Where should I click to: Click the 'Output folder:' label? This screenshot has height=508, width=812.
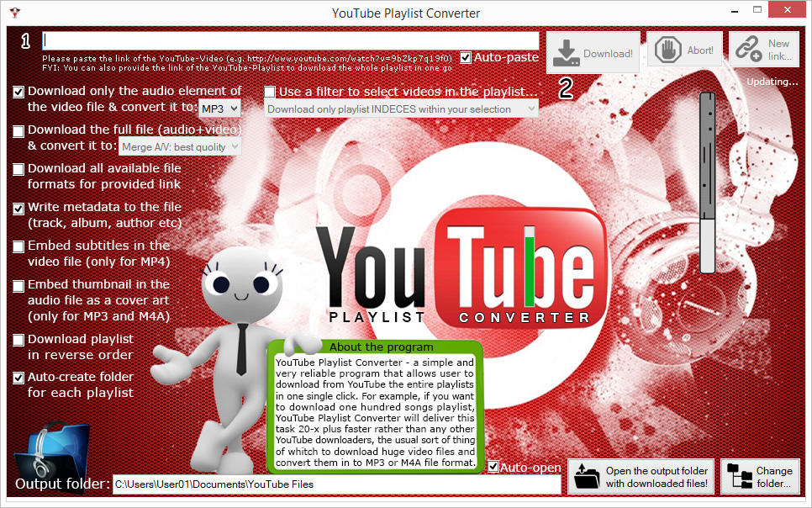coord(63,484)
